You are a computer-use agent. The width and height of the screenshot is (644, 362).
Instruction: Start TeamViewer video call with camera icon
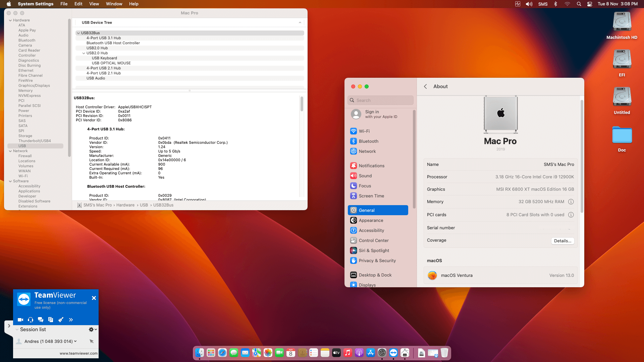(x=20, y=320)
